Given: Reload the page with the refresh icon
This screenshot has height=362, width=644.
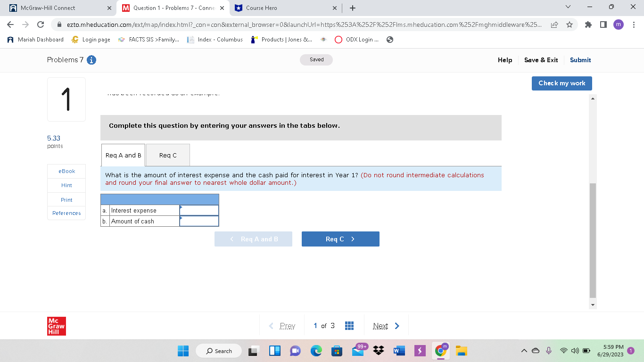Looking at the screenshot, I should [x=40, y=25].
